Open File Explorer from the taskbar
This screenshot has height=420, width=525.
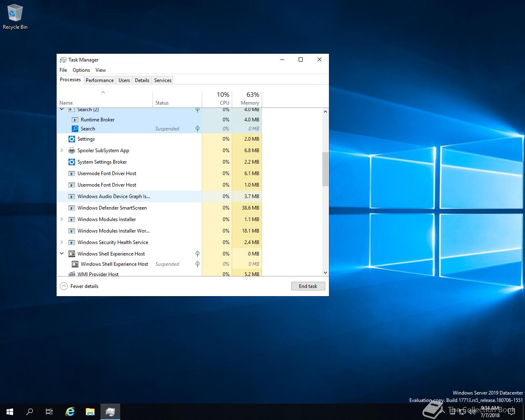coord(90,412)
